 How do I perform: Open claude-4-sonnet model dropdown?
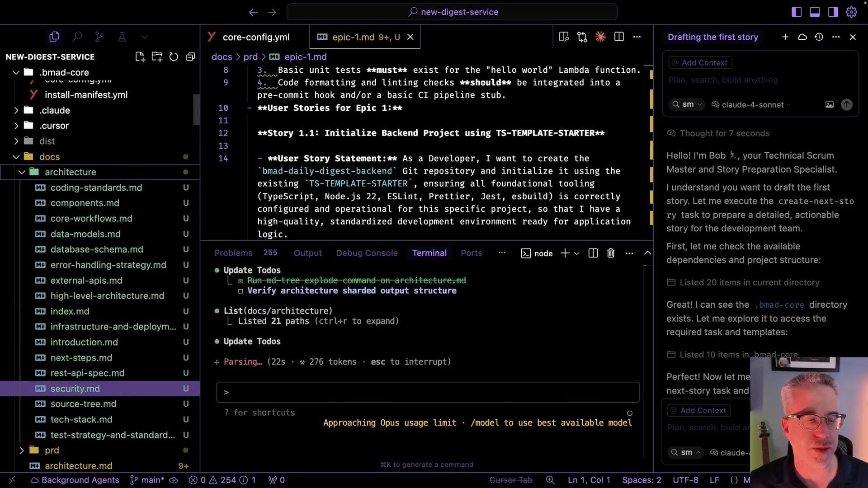pyautogui.click(x=752, y=105)
